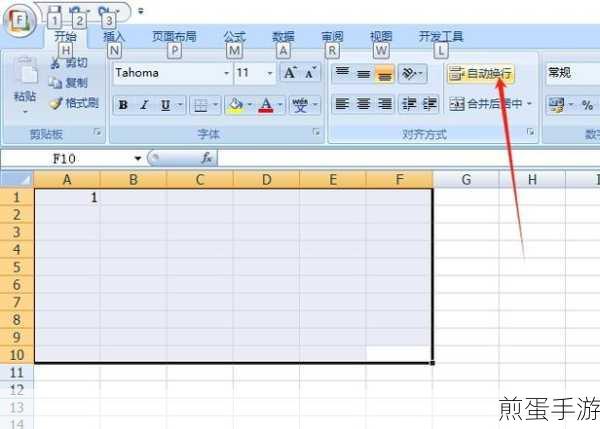Click the Paste icon
600x429 pixels.
click(x=25, y=72)
